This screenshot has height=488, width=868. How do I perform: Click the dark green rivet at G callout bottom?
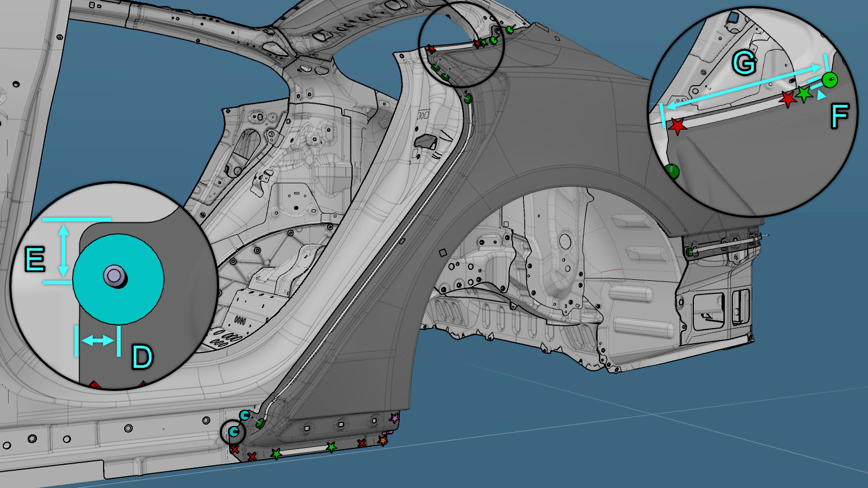click(672, 172)
